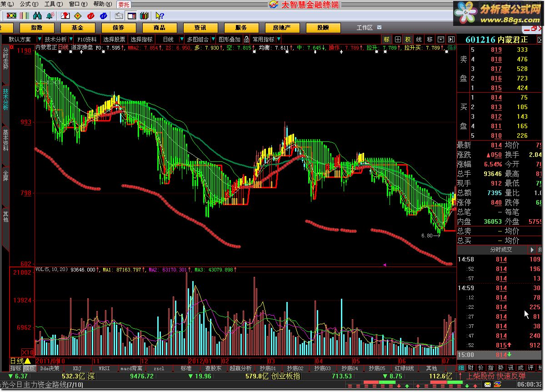545x392 pixels.
Task: Click the 选择指标 button
Action: pos(141,39)
